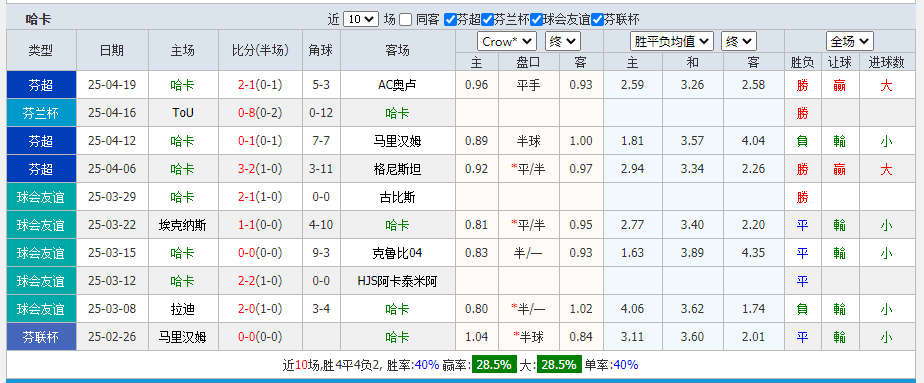Open the 终 dropdown next to Crow*
924x383 pixels.
coord(563,41)
